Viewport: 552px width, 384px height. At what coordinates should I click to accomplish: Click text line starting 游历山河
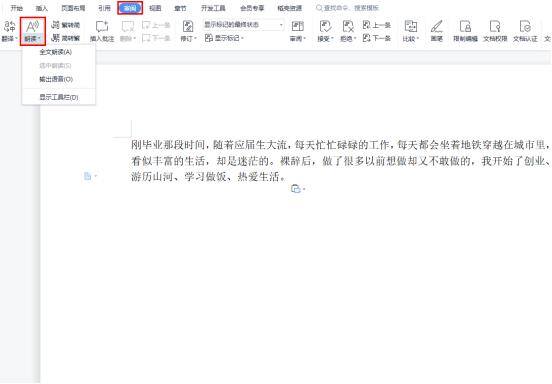tap(208, 176)
